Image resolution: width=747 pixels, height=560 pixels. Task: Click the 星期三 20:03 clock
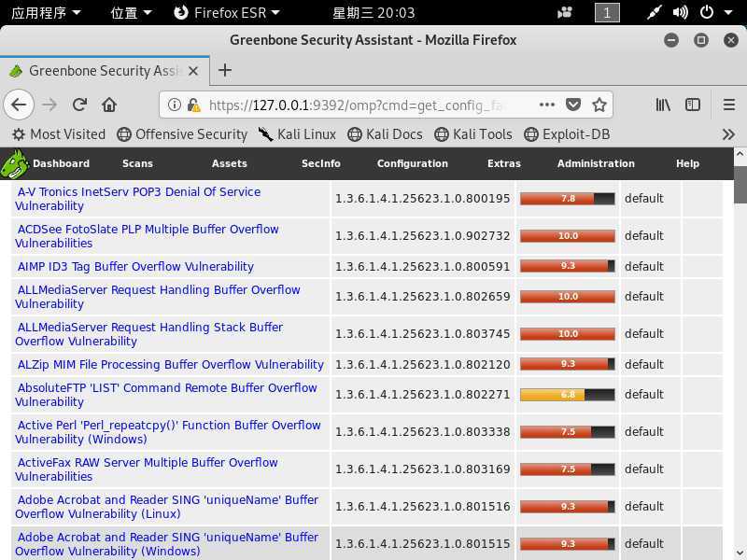tap(373, 13)
